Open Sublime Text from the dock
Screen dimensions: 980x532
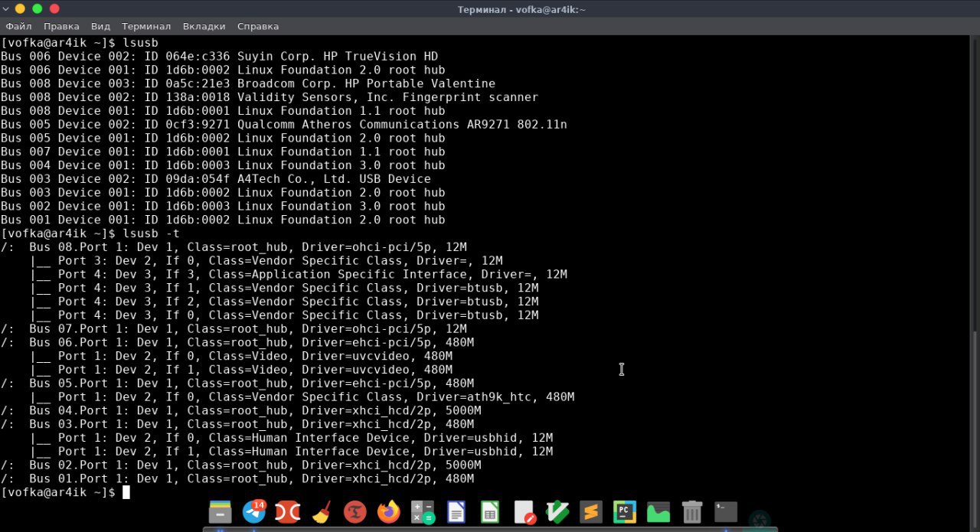pyautogui.click(x=591, y=512)
